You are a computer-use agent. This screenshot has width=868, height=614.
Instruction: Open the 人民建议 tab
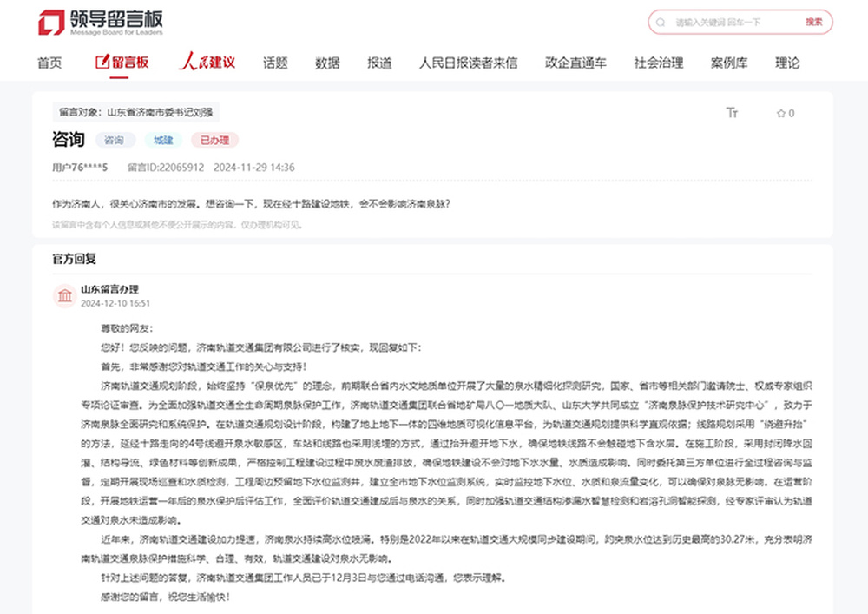coord(207,63)
